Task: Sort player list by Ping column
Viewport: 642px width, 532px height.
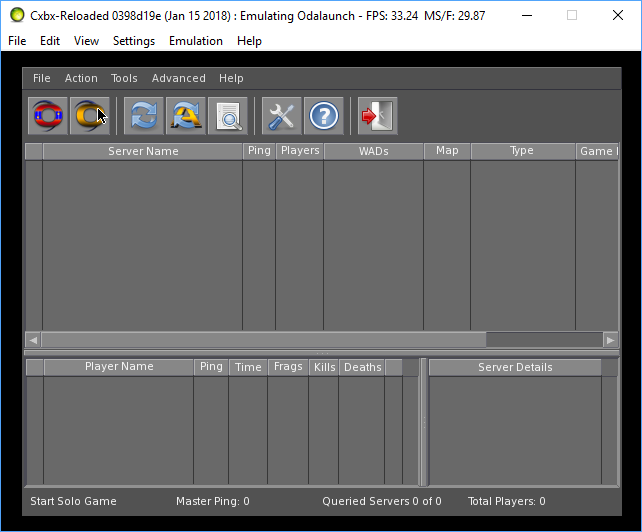Action: click(x=211, y=367)
